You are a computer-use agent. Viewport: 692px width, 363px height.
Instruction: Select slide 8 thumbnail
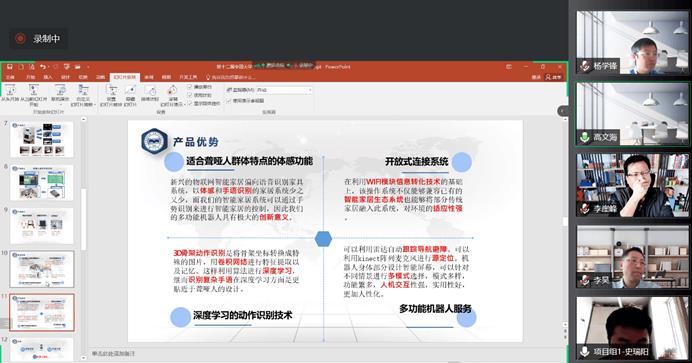pyautogui.click(x=42, y=183)
